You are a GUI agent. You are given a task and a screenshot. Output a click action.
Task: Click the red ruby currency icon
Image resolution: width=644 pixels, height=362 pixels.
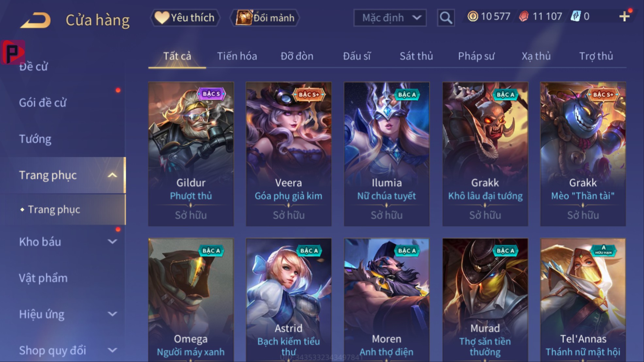524,16
